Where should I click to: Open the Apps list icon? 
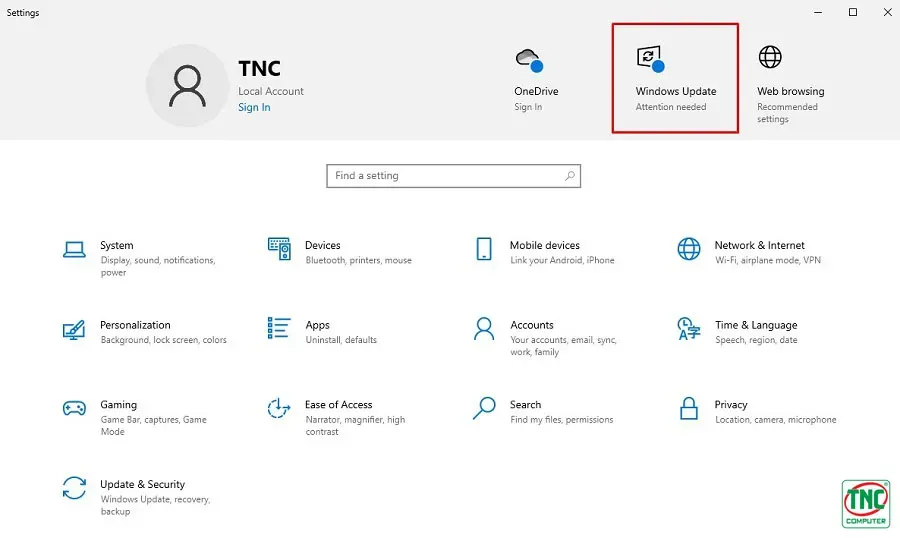pyautogui.click(x=279, y=328)
